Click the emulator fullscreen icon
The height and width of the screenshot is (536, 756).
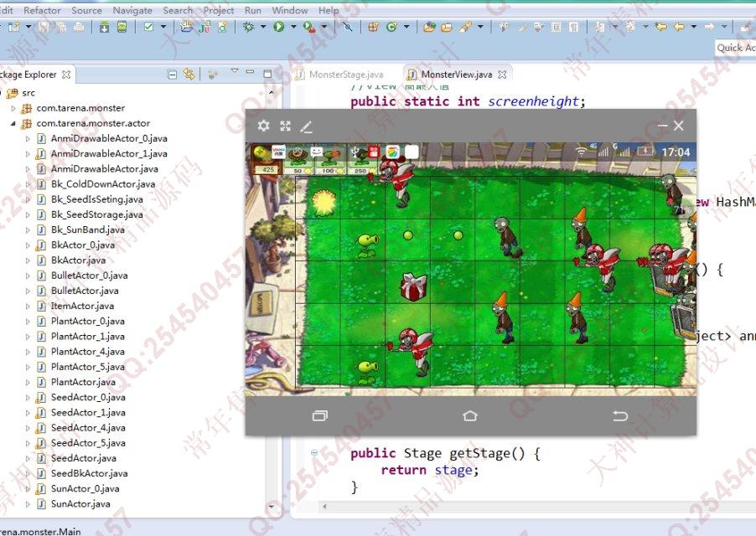click(286, 126)
